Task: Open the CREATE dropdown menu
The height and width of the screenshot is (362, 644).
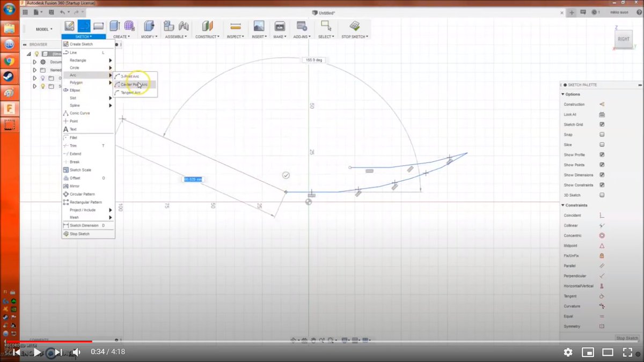Action: [121, 36]
